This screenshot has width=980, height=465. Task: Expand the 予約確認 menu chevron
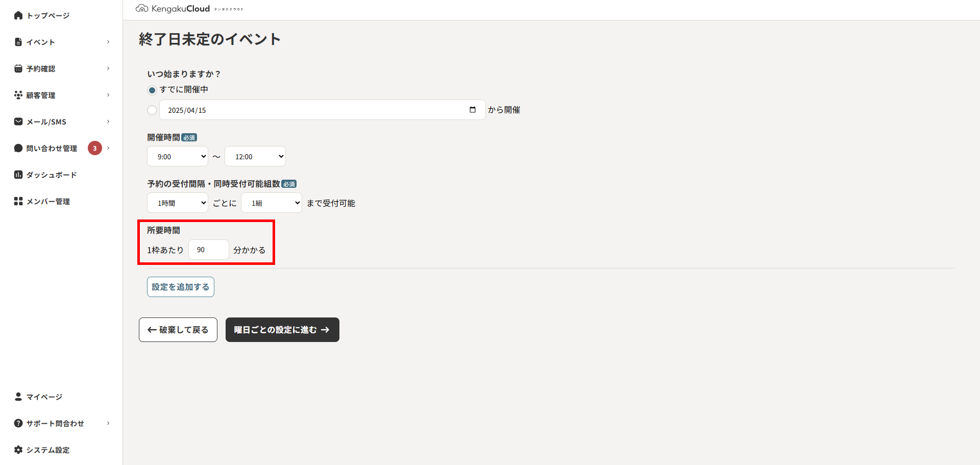point(108,68)
